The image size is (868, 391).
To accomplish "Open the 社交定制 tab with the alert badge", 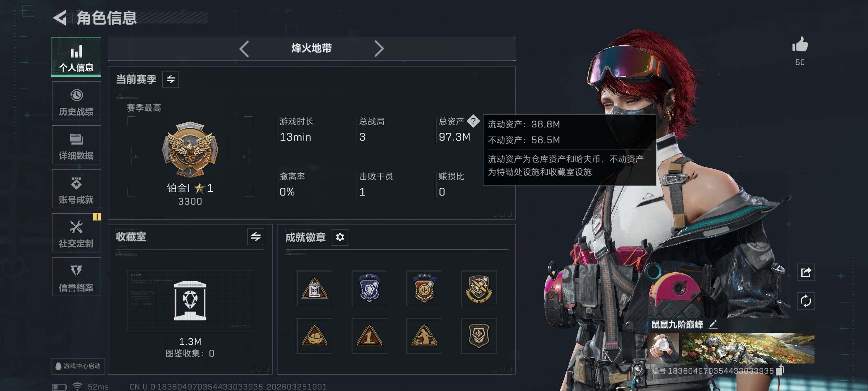I will 76,233.
